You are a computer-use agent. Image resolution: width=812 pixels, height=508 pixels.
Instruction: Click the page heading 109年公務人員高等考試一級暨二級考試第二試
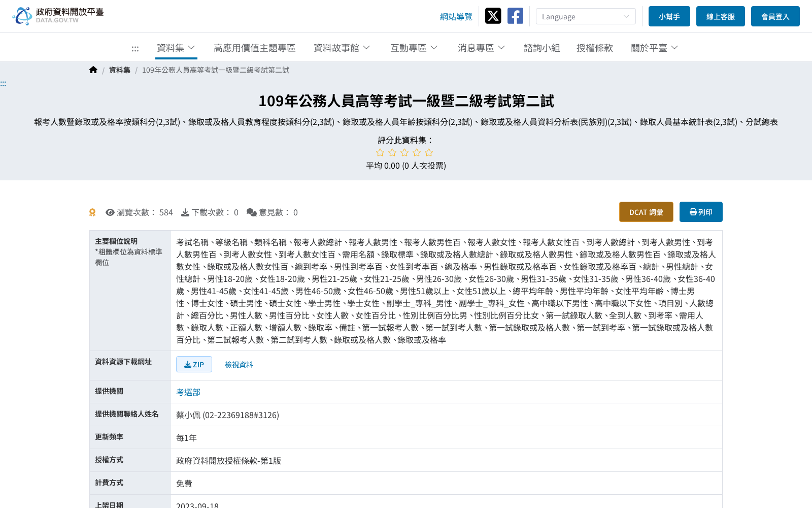click(406, 101)
